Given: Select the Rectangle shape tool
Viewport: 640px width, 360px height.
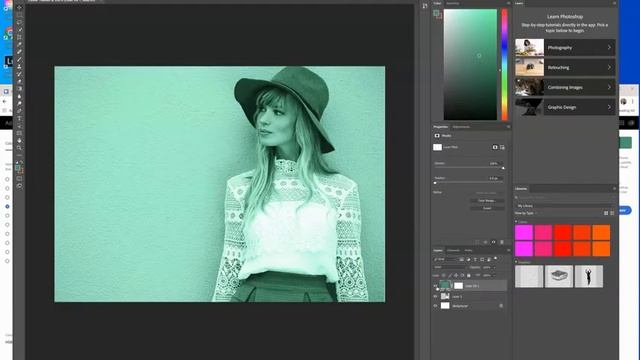Looking at the screenshot, I should tap(19, 133).
